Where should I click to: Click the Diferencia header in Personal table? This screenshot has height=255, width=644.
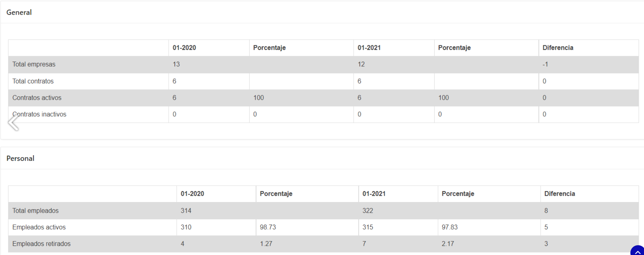560,194
